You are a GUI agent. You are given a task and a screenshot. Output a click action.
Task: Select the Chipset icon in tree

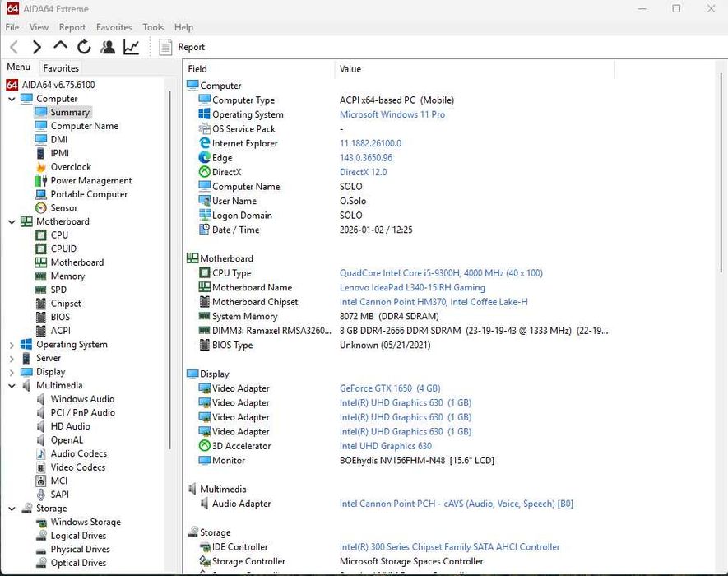[x=41, y=304]
